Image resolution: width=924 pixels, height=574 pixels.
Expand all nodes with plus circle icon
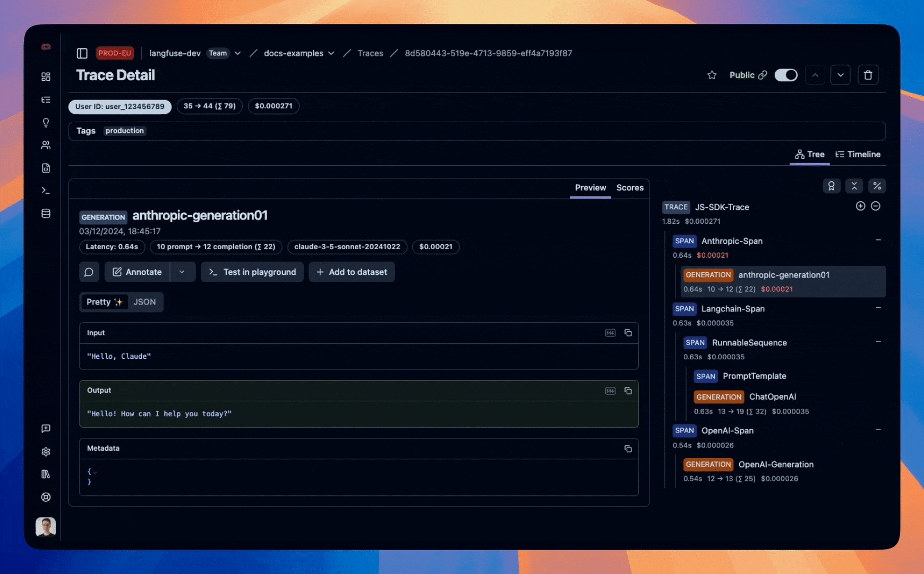[x=861, y=206]
